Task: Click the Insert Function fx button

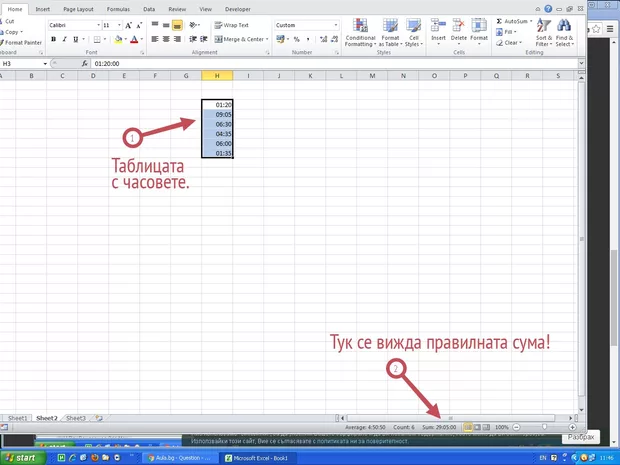Action: [x=85, y=63]
